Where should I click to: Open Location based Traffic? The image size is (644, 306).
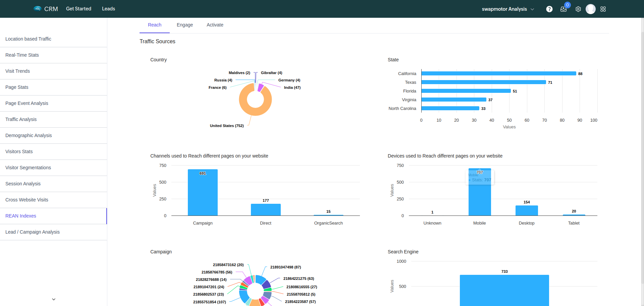(53, 39)
